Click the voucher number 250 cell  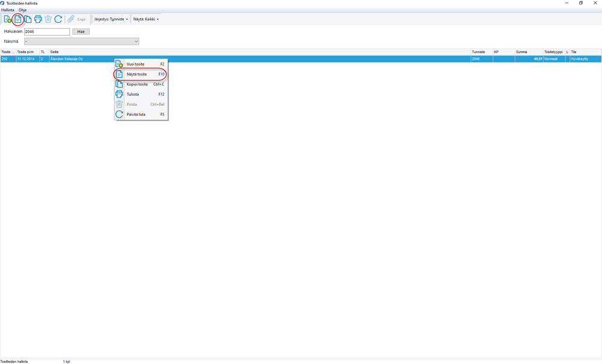(8, 59)
